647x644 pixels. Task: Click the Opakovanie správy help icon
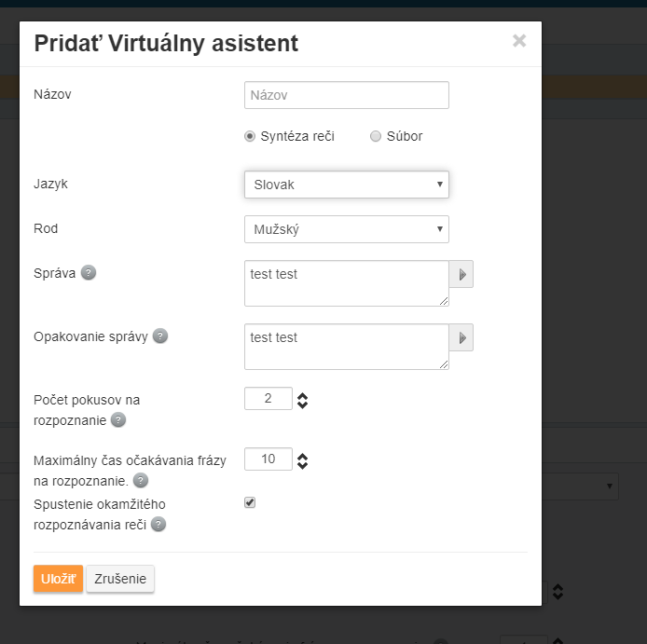tap(160, 336)
